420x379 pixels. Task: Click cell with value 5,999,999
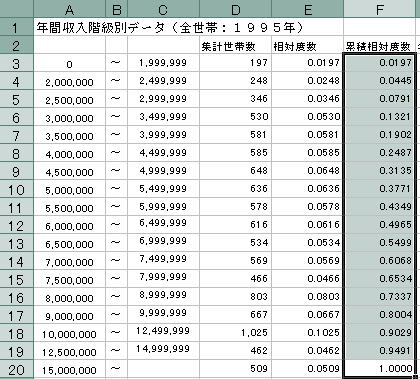click(x=163, y=207)
